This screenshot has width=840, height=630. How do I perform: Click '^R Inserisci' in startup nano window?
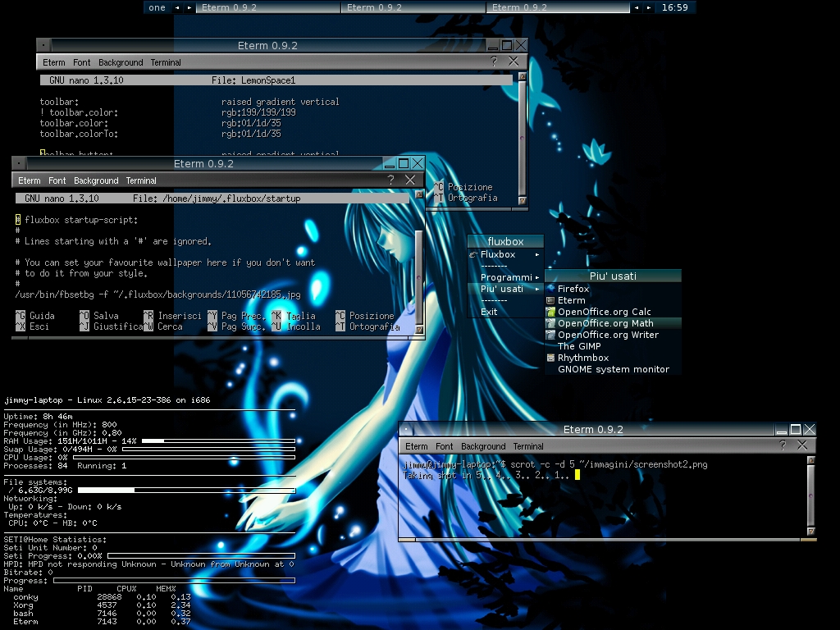(x=172, y=316)
